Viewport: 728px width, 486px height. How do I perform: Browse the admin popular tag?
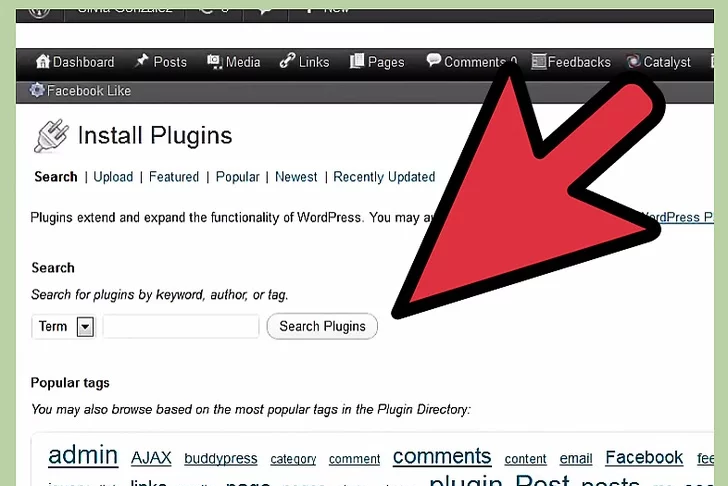[83, 454]
